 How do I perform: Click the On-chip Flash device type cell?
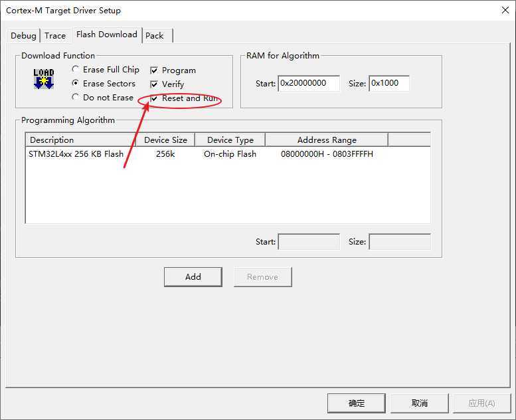(x=230, y=154)
